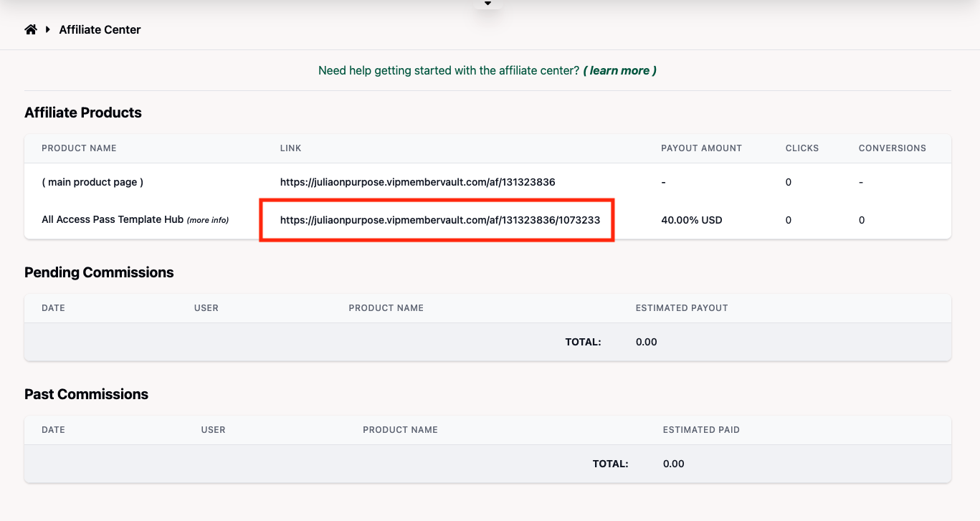The width and height of the screenshot is (980, 521).
Task: Select the main product page affiliate link
Action: tap(417, 182)
